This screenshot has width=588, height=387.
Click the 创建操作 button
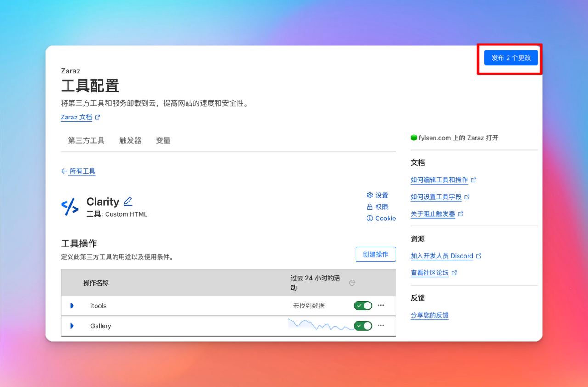point(376,254)
